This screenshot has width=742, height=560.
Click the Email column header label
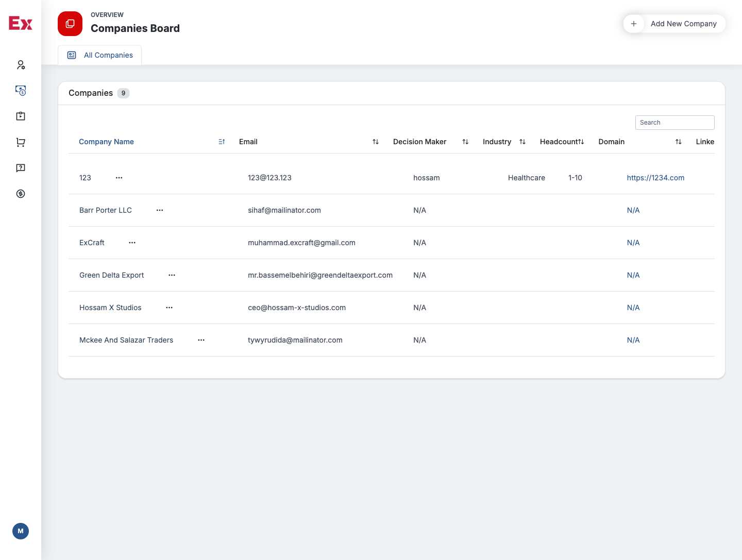pyautogui.click(x=248, y=142)
